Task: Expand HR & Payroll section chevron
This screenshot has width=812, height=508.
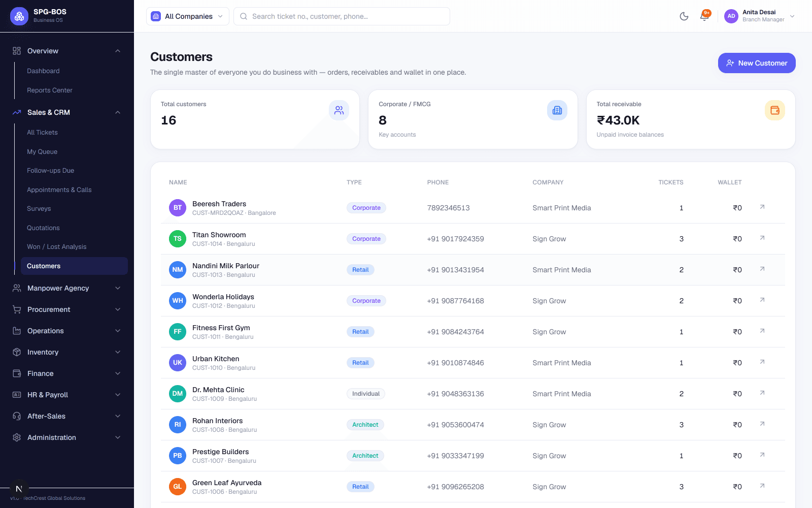Action: 118,395
